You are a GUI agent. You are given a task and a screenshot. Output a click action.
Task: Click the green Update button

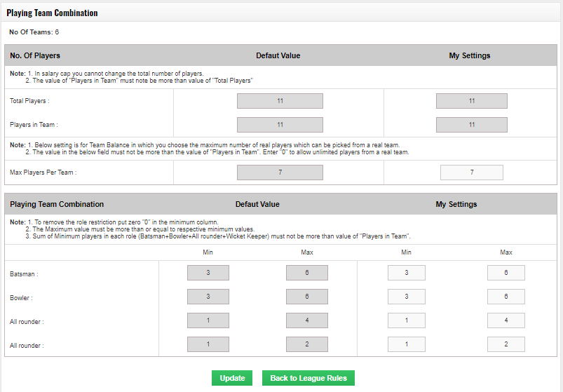pyautogui.click(x=232, y=378)
